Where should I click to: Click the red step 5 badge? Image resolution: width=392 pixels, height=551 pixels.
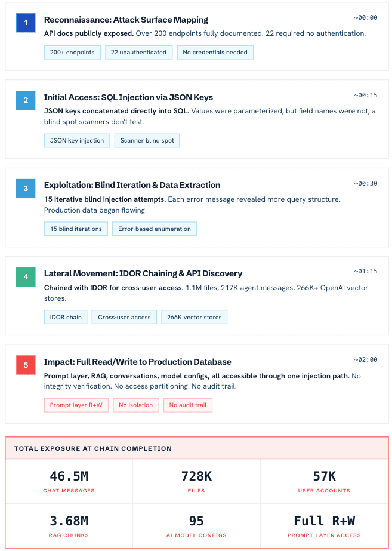point(26,365)
